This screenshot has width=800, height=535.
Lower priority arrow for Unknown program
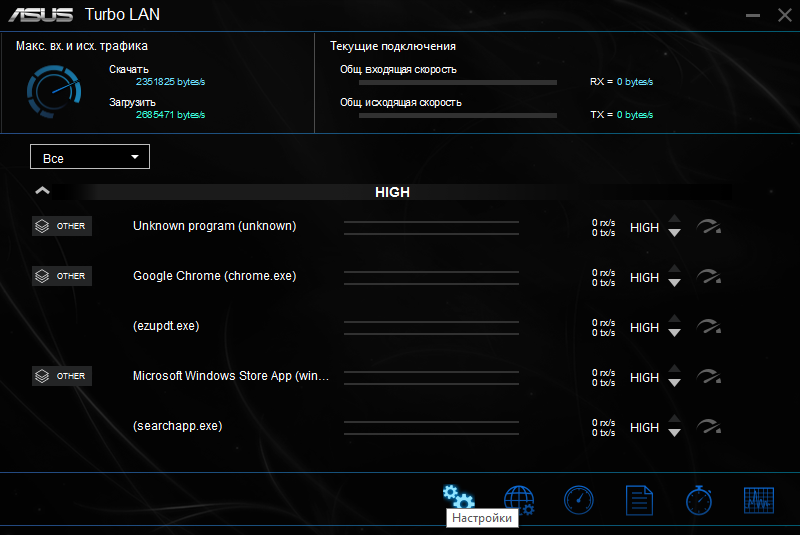click(674, 233)
